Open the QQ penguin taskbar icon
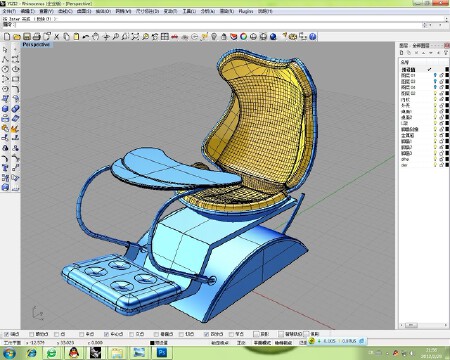 74,353
